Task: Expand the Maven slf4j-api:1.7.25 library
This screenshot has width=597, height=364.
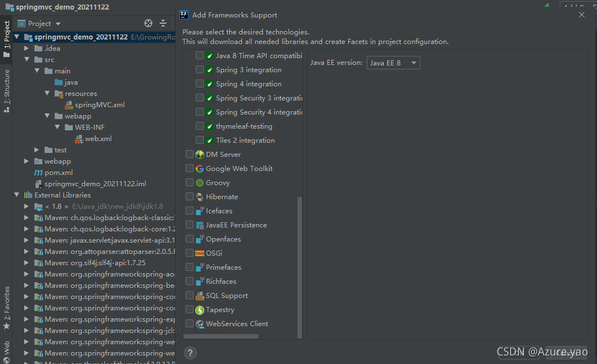Action: pyautogui.click(x=27, y=263)
